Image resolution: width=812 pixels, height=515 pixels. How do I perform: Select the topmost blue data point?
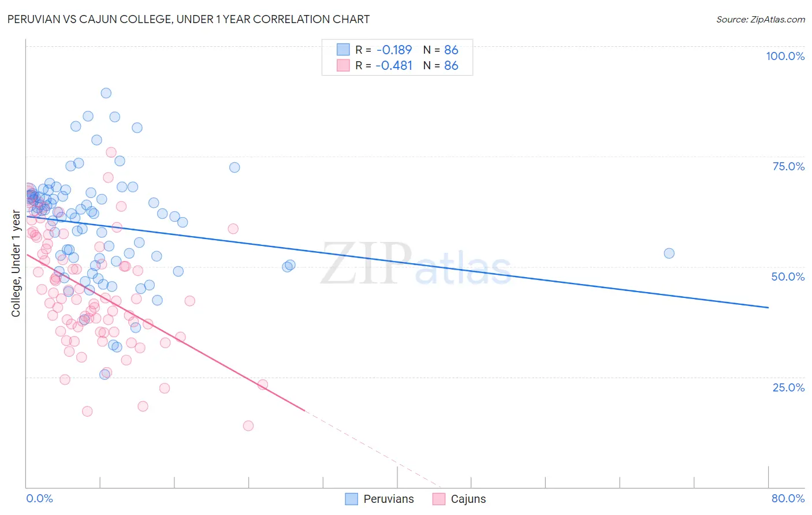(x=106, y=93)
